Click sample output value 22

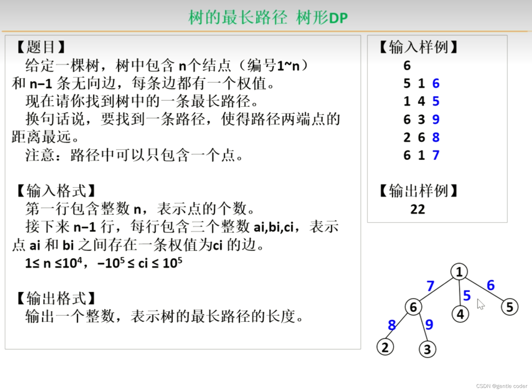[x=417, y=209]
